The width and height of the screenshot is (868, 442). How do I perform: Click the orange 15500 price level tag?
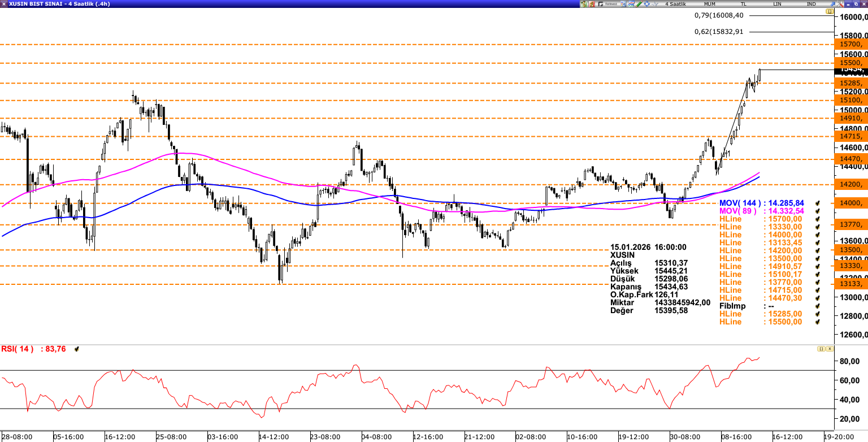pyautogui.click(x=850, y=63)
